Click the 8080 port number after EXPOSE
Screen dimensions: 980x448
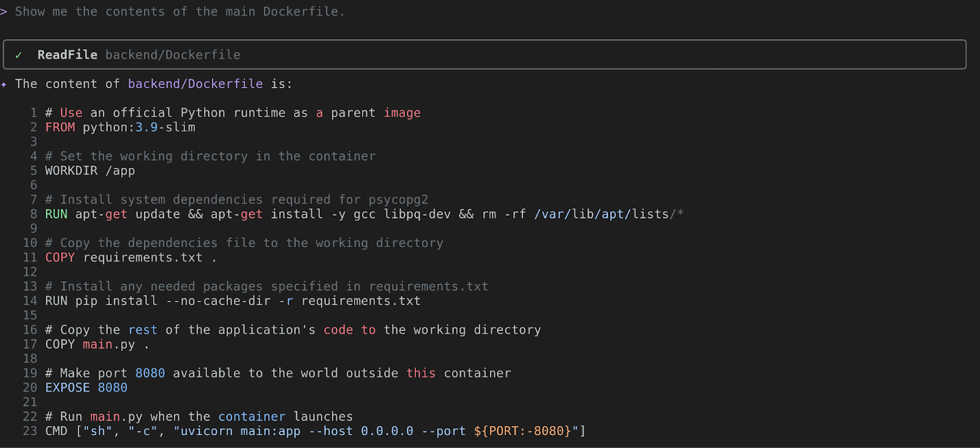[113, 388]
